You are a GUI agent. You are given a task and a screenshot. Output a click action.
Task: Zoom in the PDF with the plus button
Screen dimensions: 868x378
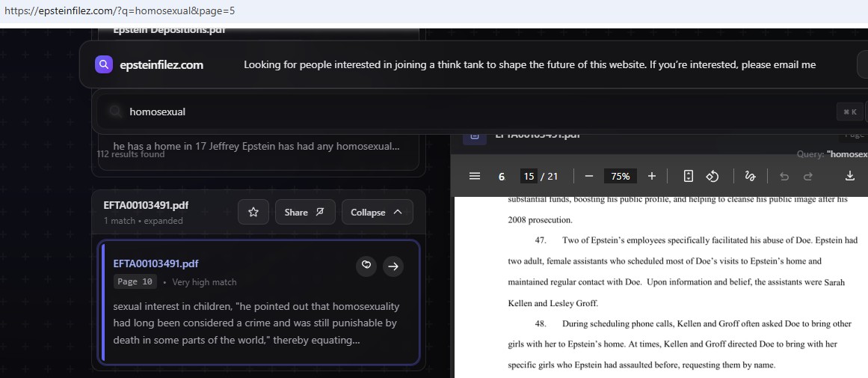(651, 176)
